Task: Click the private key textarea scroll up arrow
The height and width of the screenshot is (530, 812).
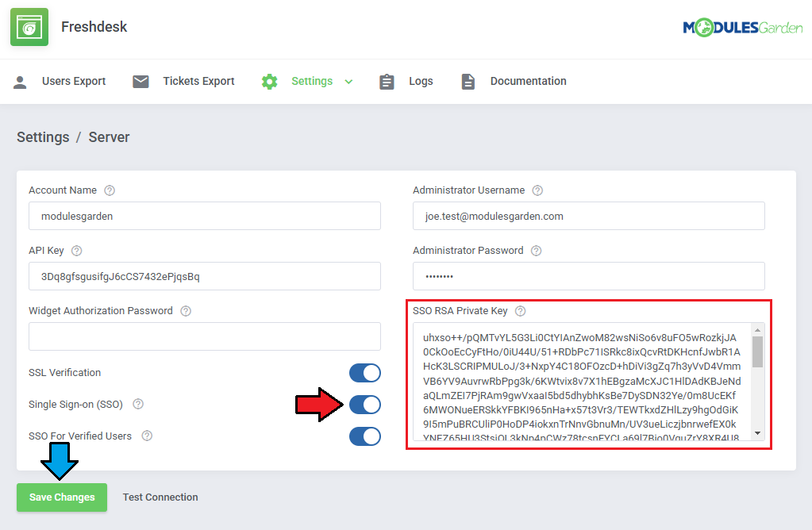Action: coord(757,330)
